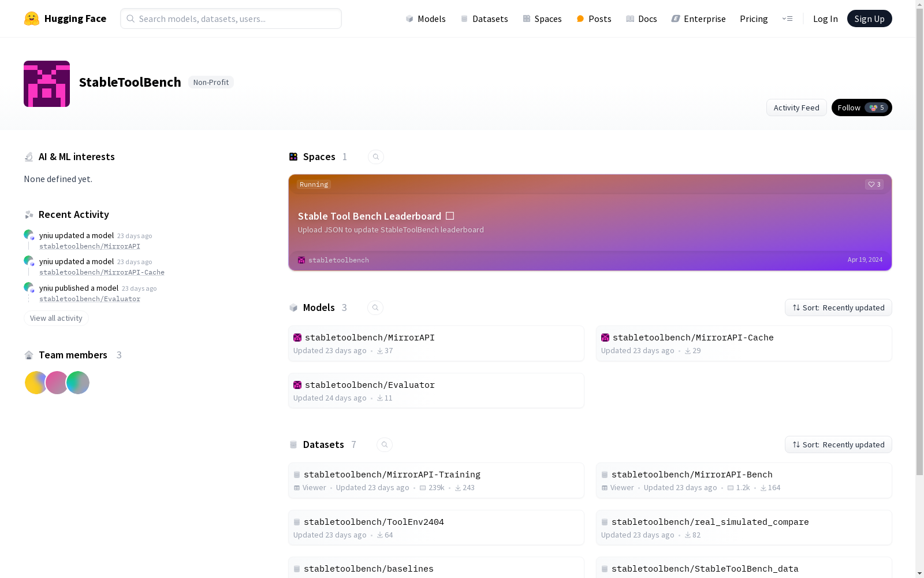Image resolution: width=924 pixels, height=578 pixels.
Task: Open the stabletoolbench/MirrorAPI-Bench dataset card
Action: coord(744,480)
